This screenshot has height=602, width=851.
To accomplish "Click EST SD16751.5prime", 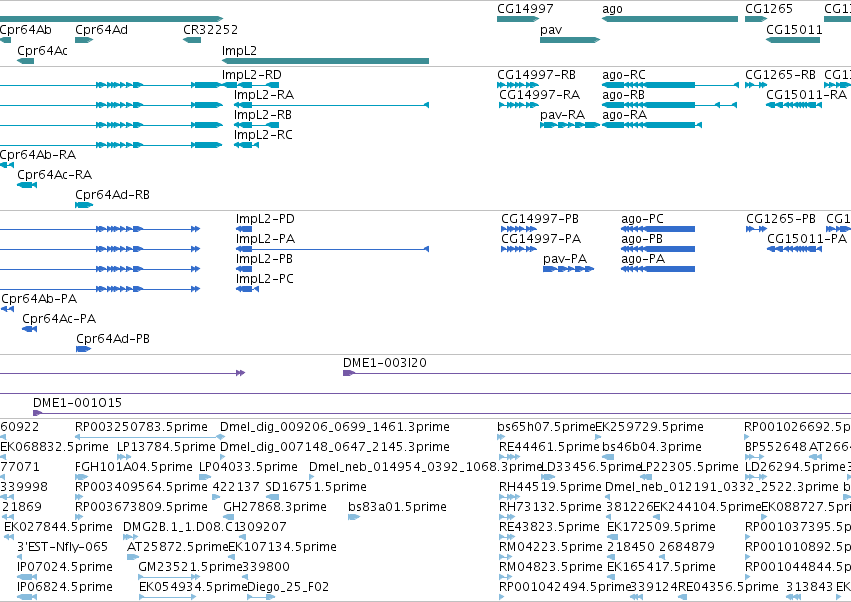I will [x=316, y=487].
